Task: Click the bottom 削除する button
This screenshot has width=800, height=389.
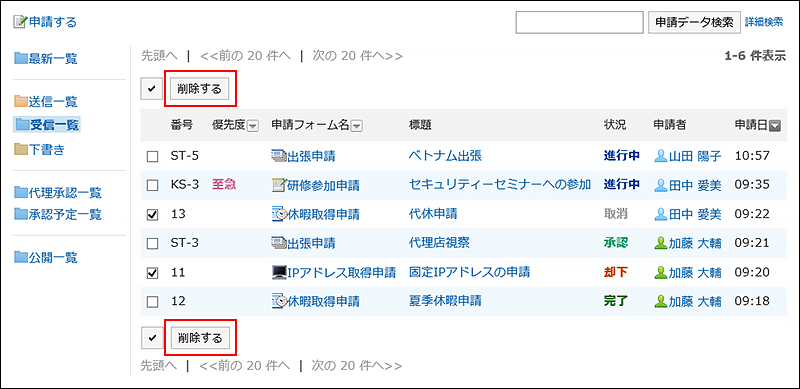Action: click(x=199, y=337)
